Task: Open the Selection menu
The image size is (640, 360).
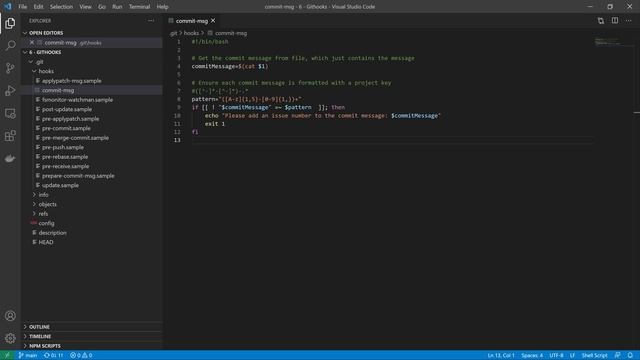Action: tap(61, 7)
